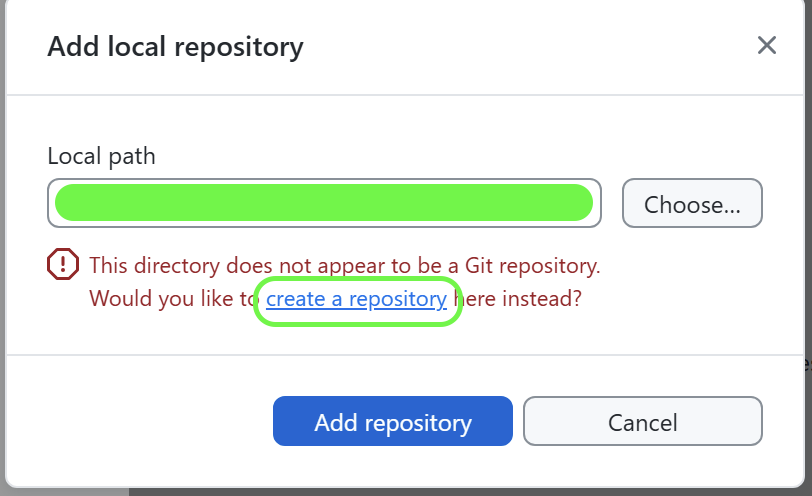812x496 pixels.
Task: Click blank header space beside the title
Action: tap(528, 47)
